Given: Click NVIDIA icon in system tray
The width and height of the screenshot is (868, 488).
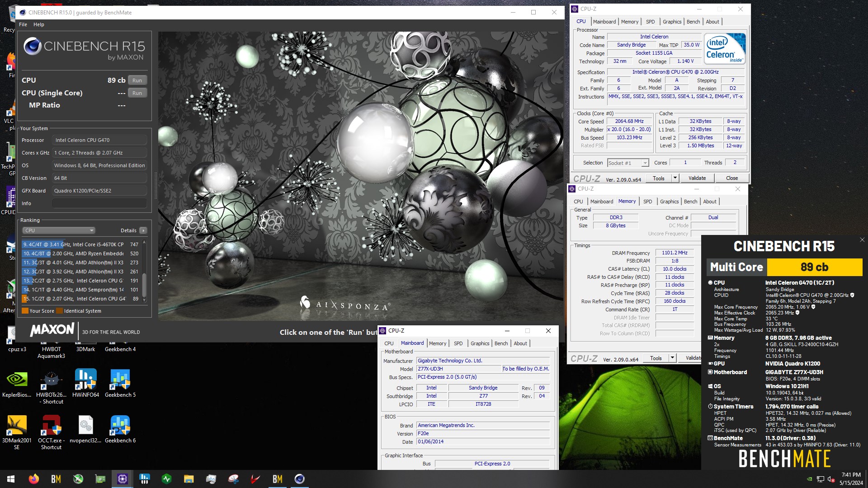Looking at the screenshot, I should pyautogui.click(x=809, y=479).
